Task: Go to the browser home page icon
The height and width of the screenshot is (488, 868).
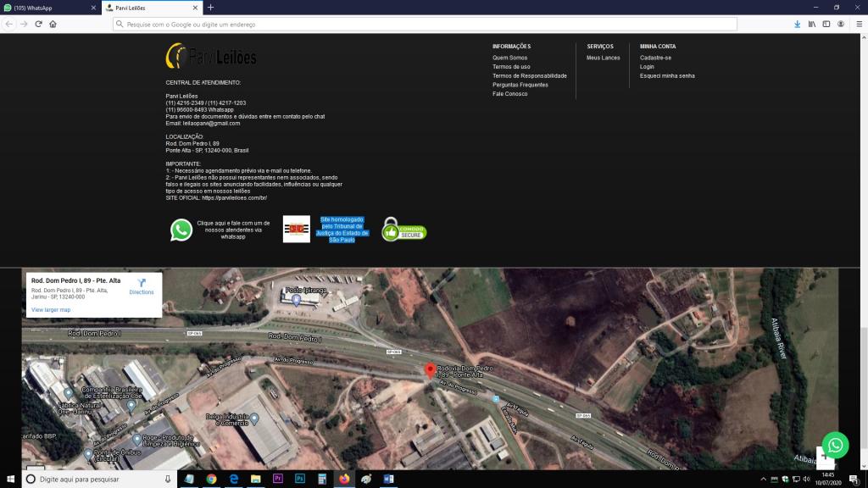Action: click(x=53, y=25)
